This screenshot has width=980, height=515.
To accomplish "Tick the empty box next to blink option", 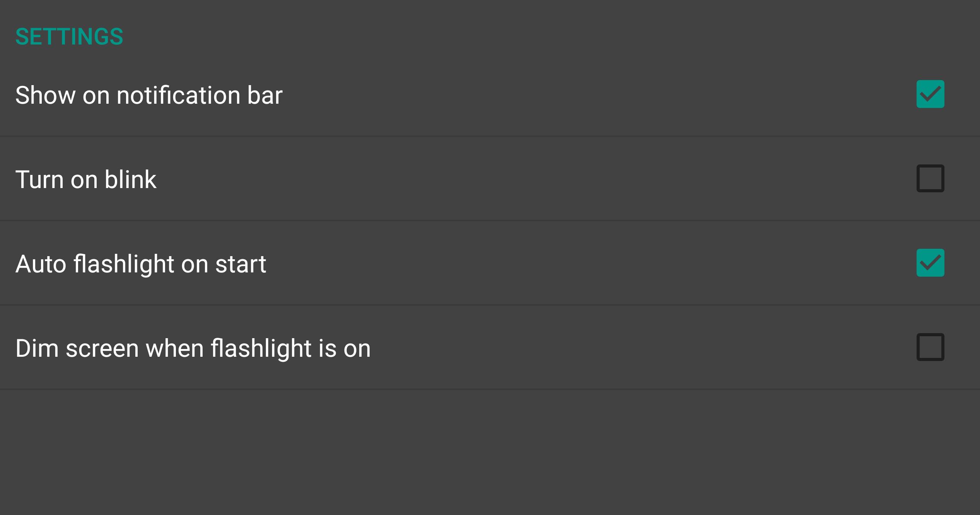I will (x=930, y=178).
